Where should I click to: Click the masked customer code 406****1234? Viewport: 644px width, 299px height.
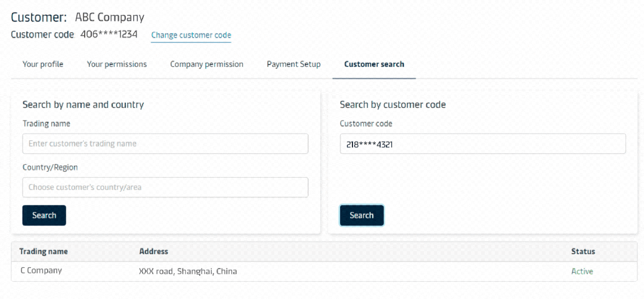[109, 34]
